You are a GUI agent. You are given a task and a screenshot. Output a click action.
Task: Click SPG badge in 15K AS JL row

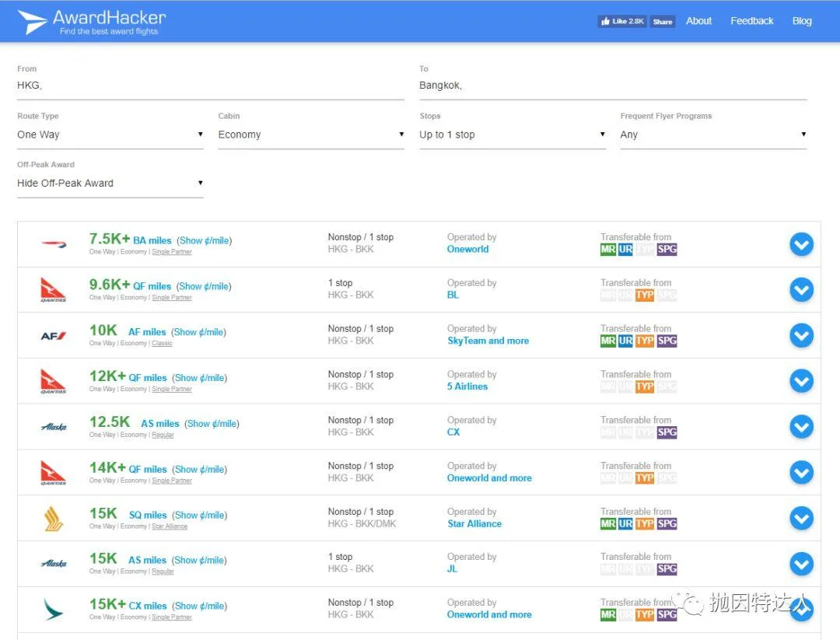[667, 568]
